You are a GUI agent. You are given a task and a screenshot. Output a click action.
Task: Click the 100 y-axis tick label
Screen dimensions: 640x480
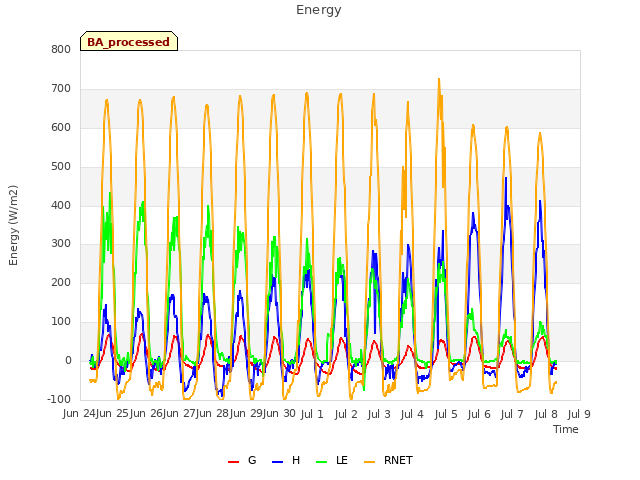click(61, 322)
